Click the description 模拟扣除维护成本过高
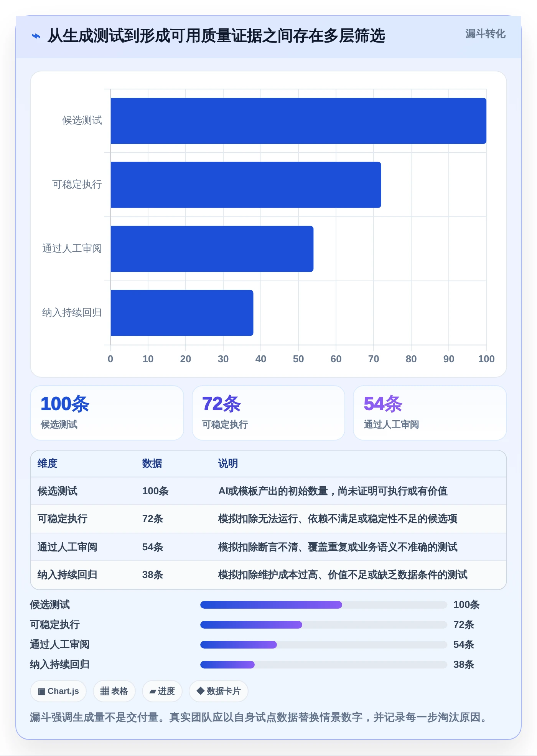Image resolution: width=537 pixels, height=756 pixels. tap(343, 574)
